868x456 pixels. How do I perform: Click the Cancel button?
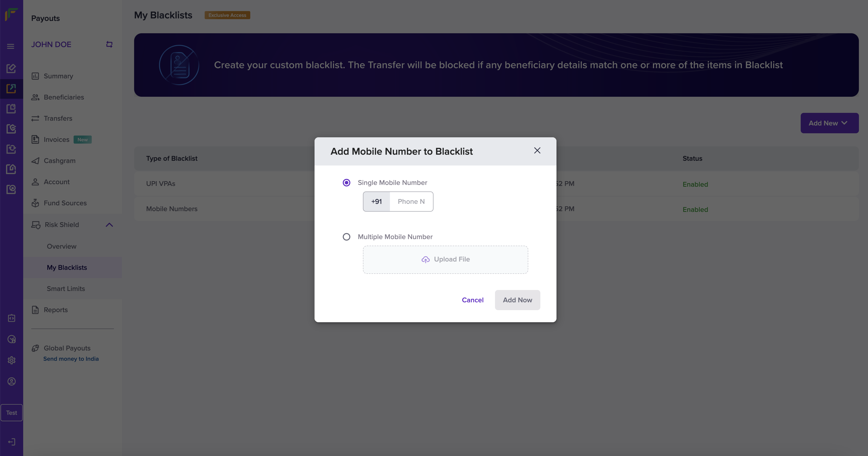[472, 300]
